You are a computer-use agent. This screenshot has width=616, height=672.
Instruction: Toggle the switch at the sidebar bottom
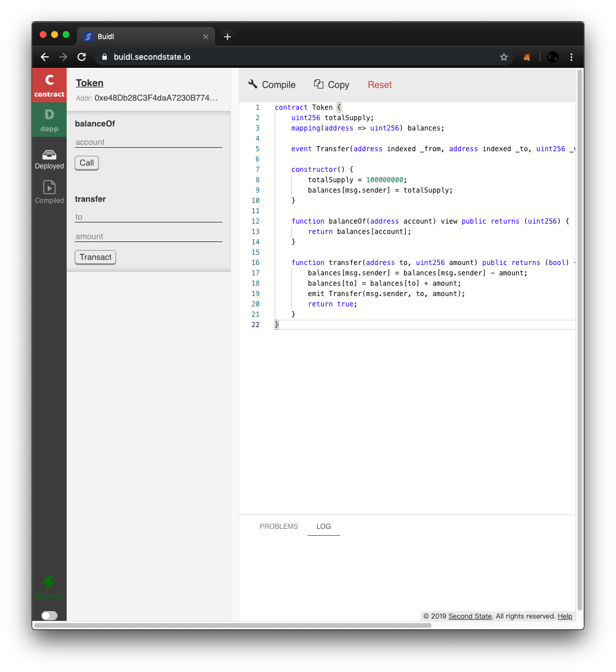pos(49,616)
